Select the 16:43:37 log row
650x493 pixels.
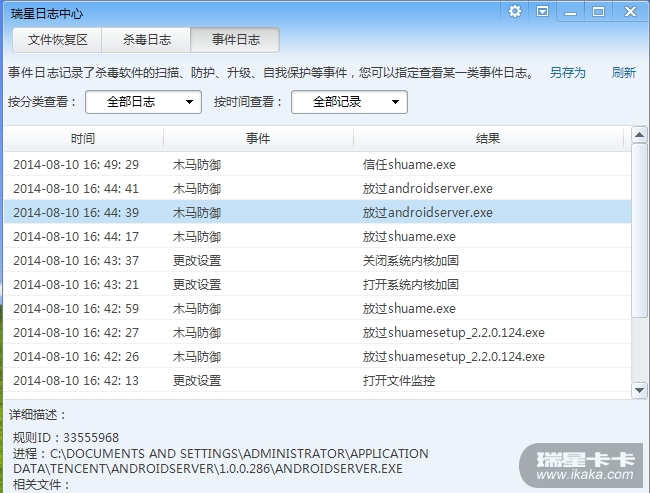pyautogui.click(x=318, y=261)
